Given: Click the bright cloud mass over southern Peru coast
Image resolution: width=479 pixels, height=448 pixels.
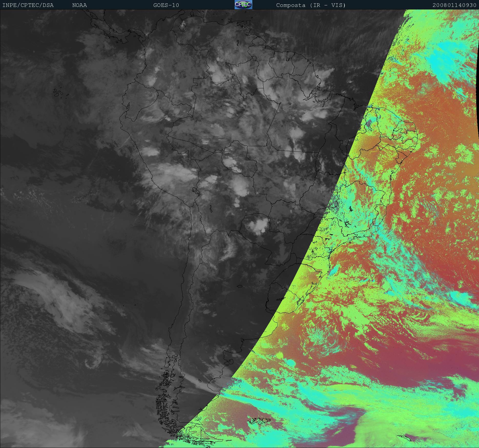Looking at the screenshot, I should click(169, 174).
